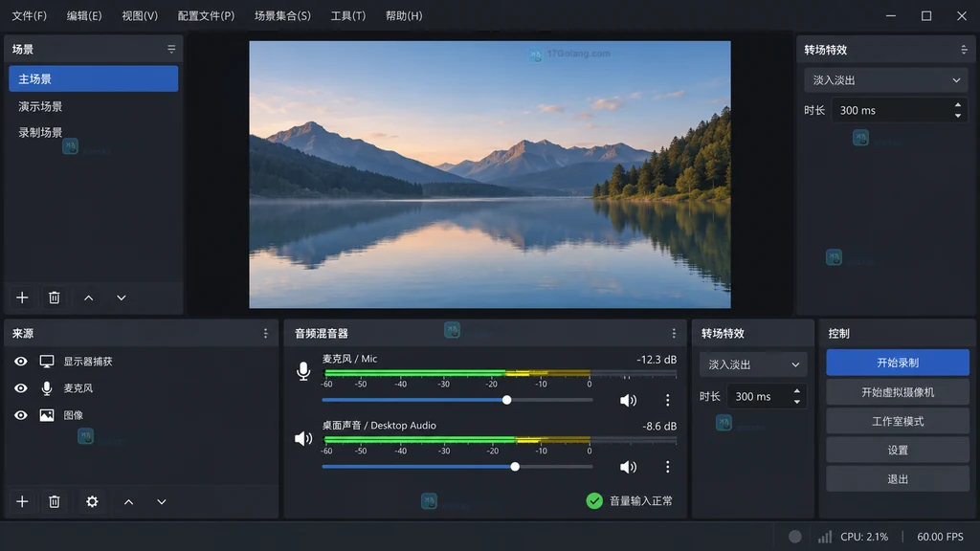Screen dimensions: 980x551
Task: Toggle visibility of 显示器捕获 source
Action: click(21, 361)
